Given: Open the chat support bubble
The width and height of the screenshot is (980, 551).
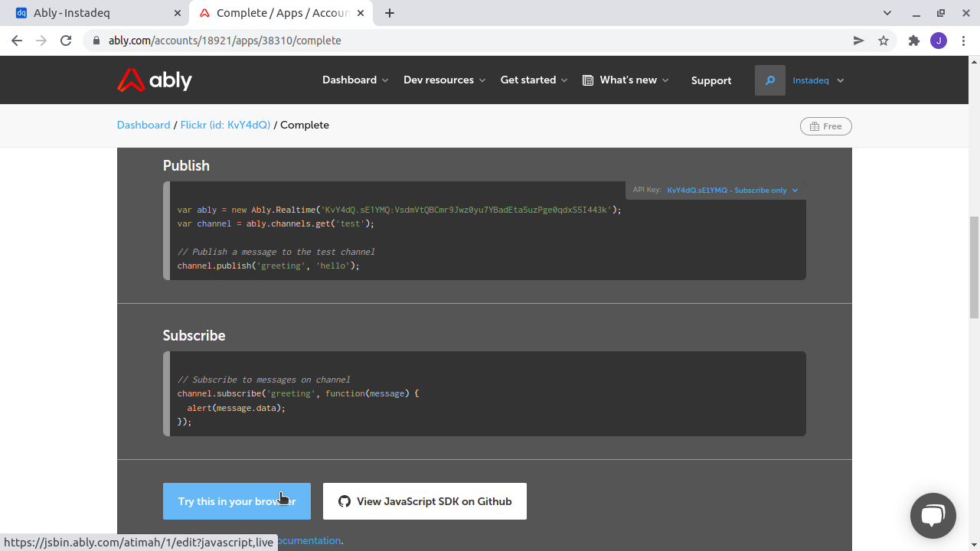Looking at the screenshot, I should (933, 516).
